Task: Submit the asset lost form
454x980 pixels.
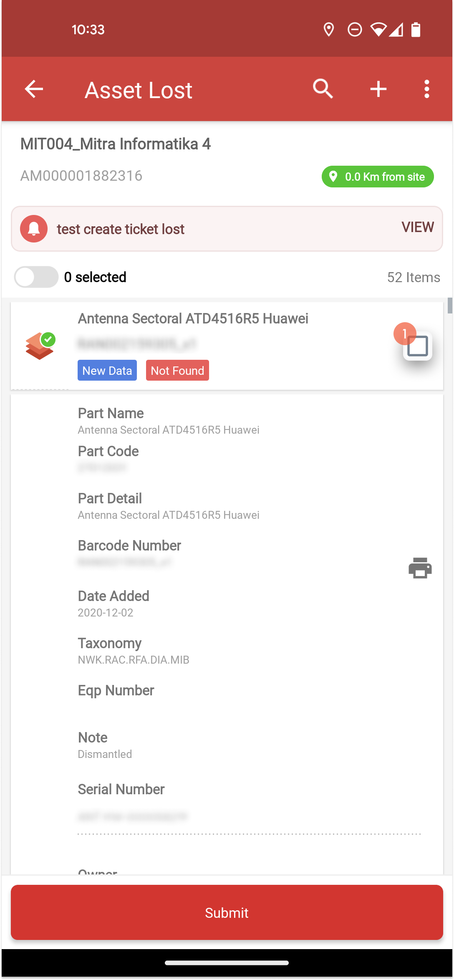Action: tap(227, 912)
